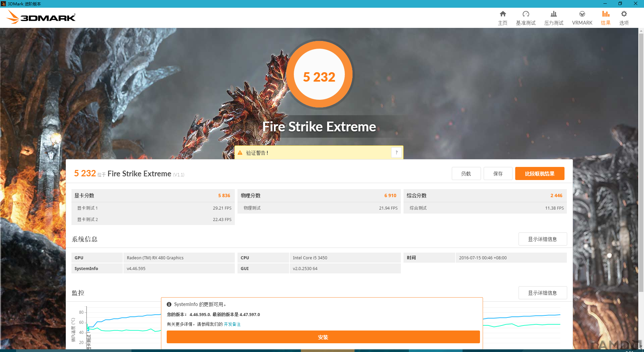Viewport: 644px width, 352px height.
Task: Click the 物理分数 6 910 header
Action: click(319, 195)
